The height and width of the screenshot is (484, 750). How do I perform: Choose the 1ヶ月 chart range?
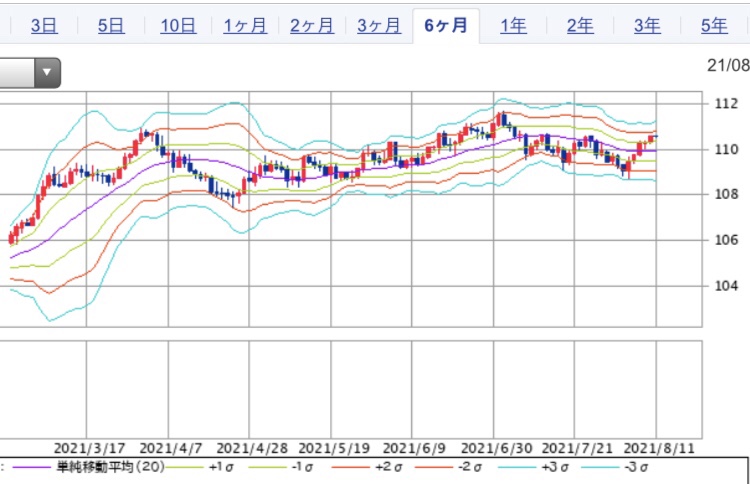(245, 26)
